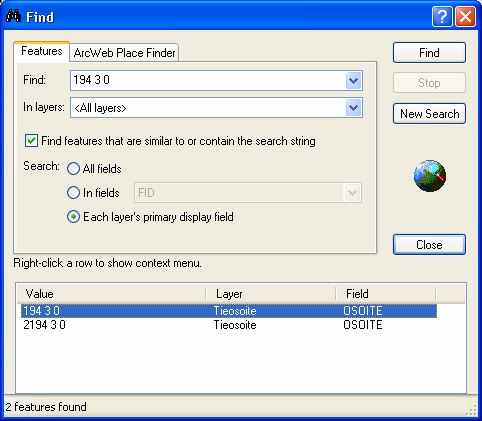Image resolution: width=482 pixels, height=421 pixels.
Task: Click the globe magnifier search icon
Action: pyautogui.click(x=430, y=176)
